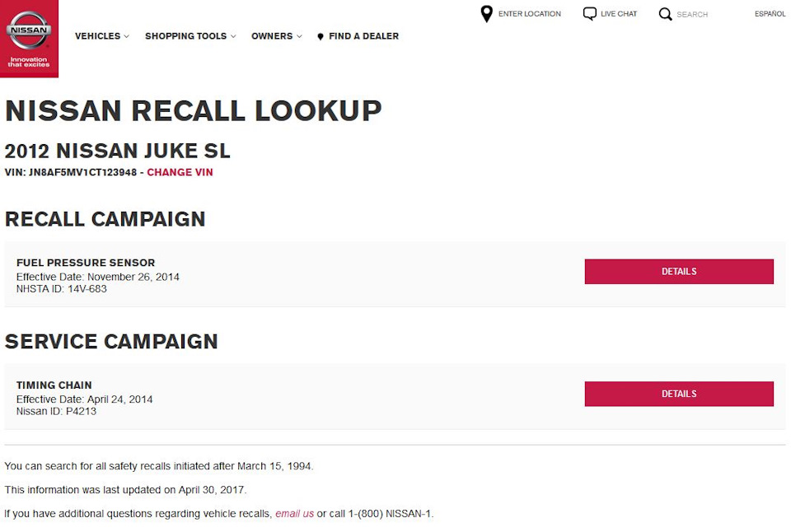The width and height of the screenshot is (791, 532).
Task: Click the email us link
Action: 294,514
